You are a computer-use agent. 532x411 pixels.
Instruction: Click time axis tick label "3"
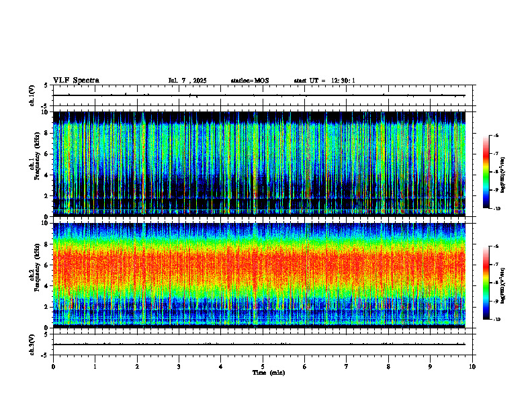(179, 367)
